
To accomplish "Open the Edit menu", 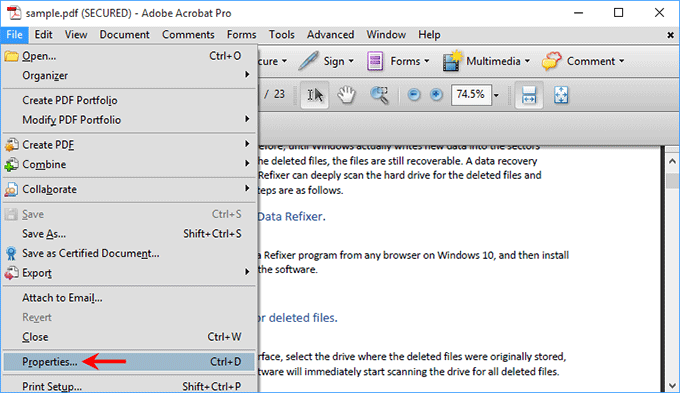I will point(43,35).
